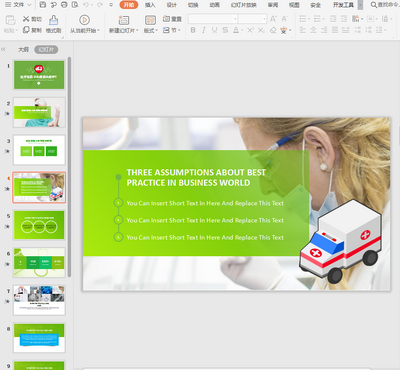Switch to the Design (设计) tab
Image resolution: width=400 pixels, height=370 pixels.
(172, 5)
